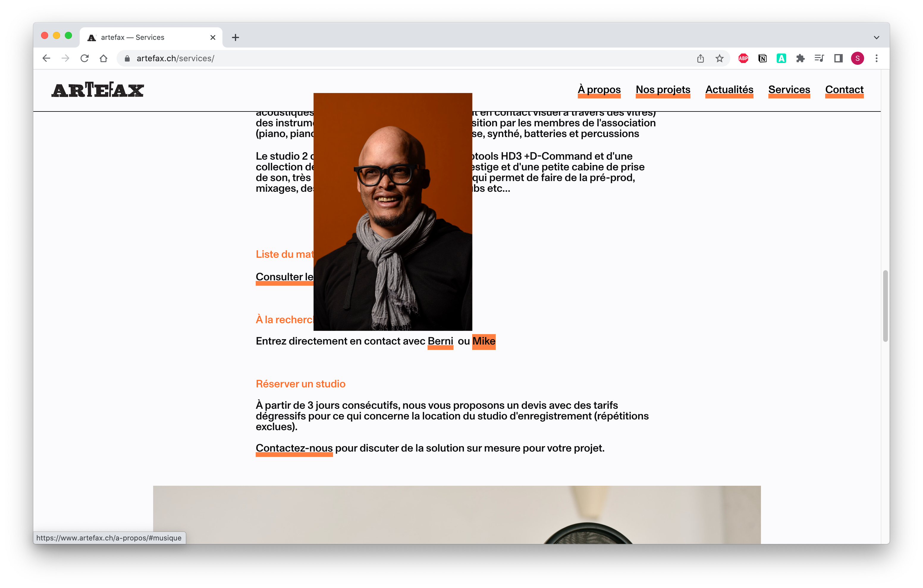Open the share page icon
This screenshot has width=923, height=588.
pos(700,58)
